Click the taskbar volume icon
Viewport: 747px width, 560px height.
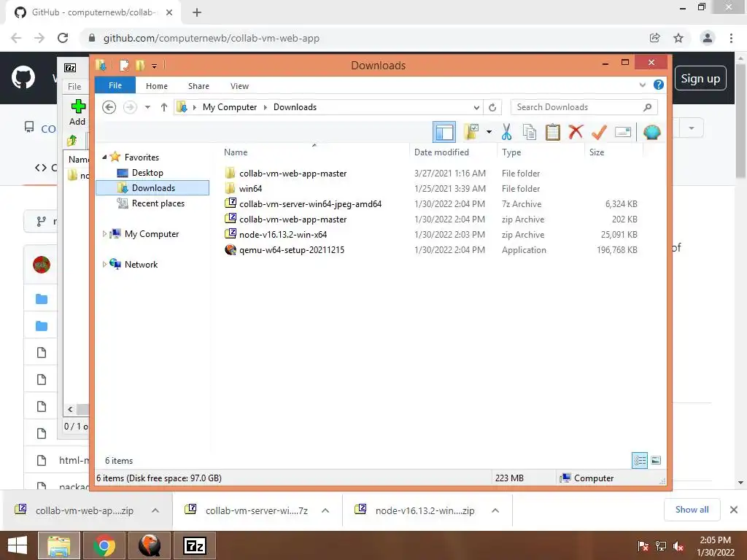tap(678, 546)
